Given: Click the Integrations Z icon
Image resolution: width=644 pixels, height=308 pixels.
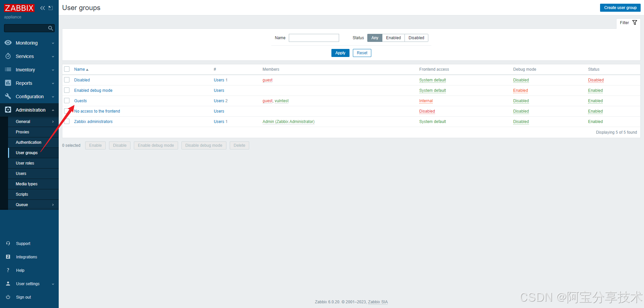Looking at the screenshot, I should coord(8,257).
